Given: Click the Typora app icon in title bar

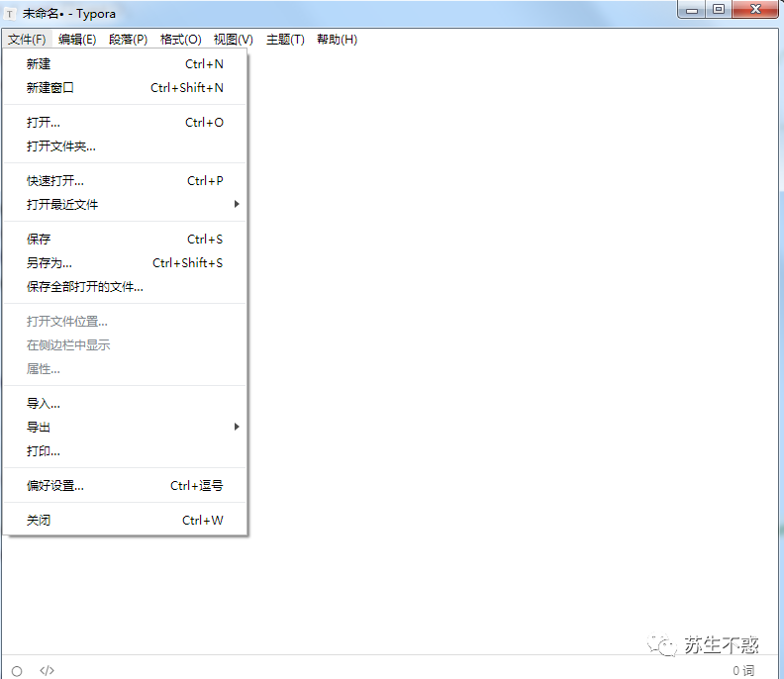Looking at the screenshot, I should (10, 14).
